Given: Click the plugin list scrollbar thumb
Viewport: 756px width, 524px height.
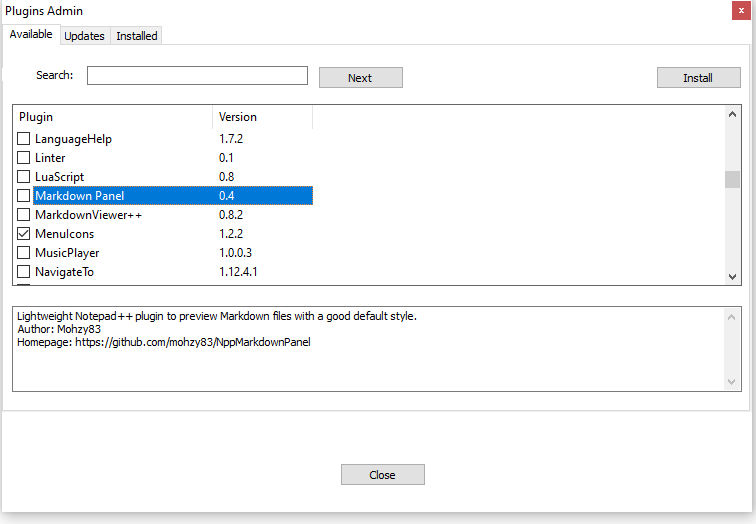Looking at the screenshot, I should [732, 179].
